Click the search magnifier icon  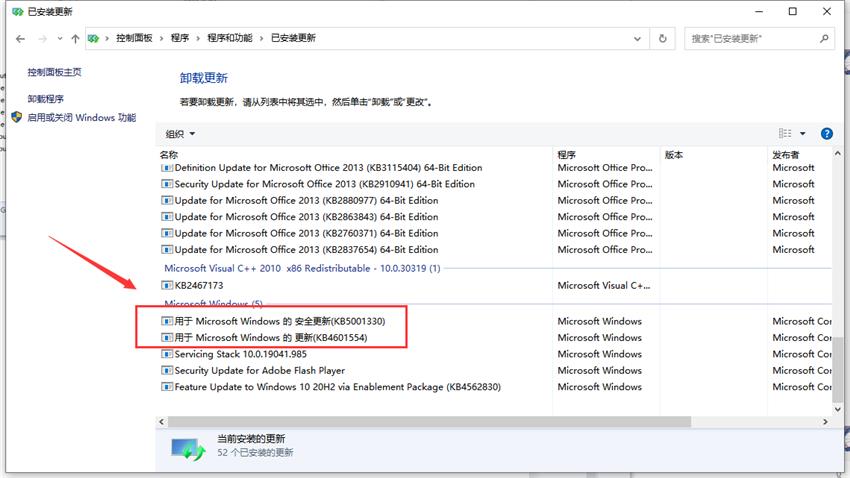825,38
